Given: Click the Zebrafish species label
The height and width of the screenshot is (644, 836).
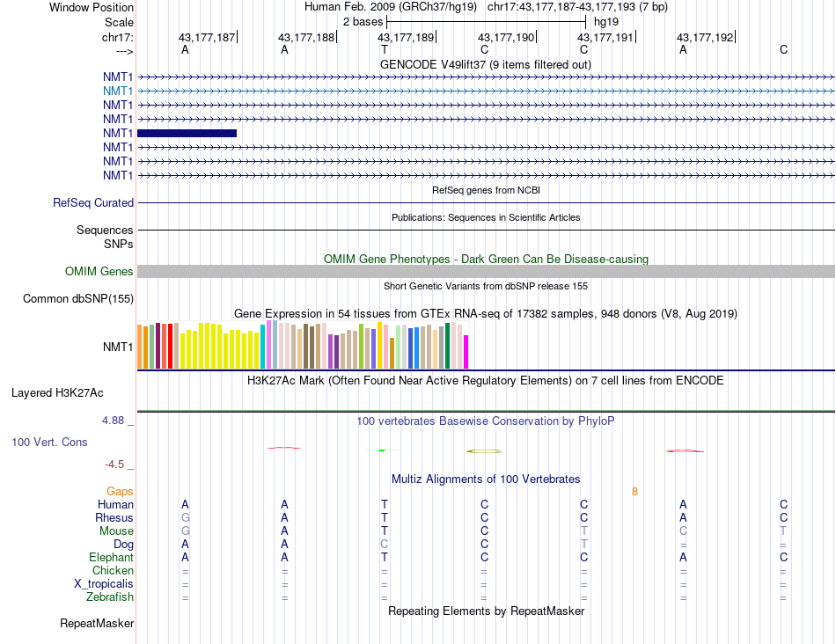Looking at the screenshot, I should click(110, 597).
